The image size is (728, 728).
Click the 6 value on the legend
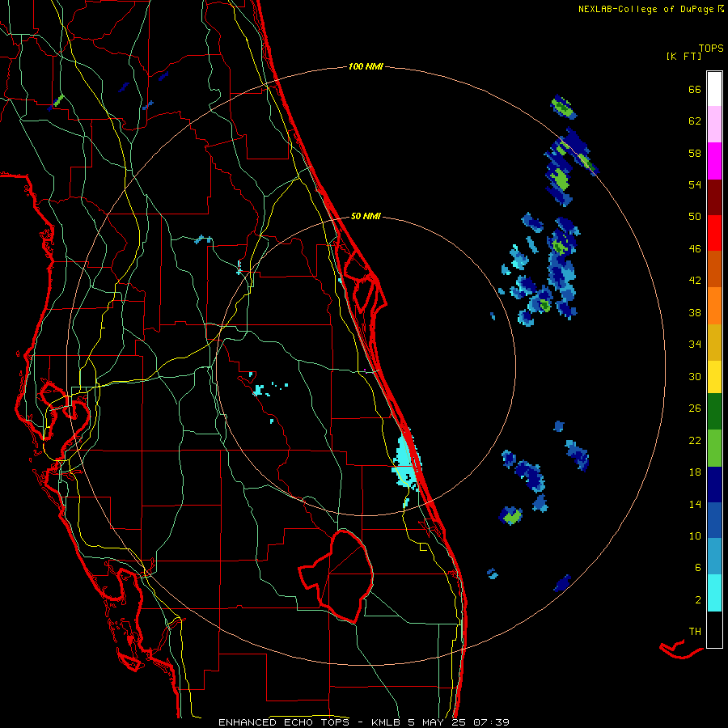click(x=698, y=568)
